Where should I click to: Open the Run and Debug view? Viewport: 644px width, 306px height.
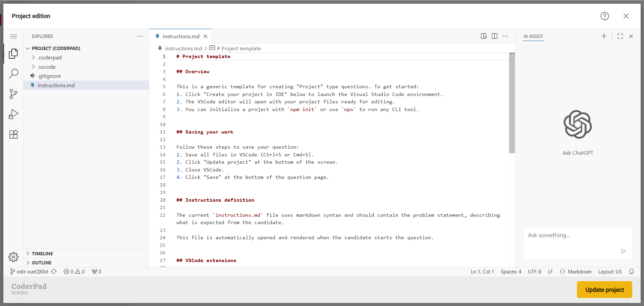(x=13, y=114)
